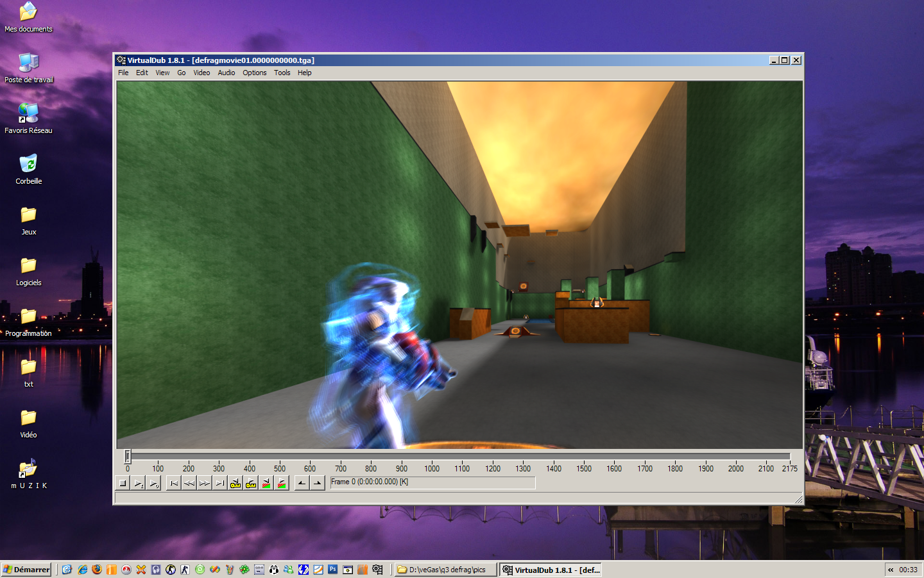Click the timeline at frame 1000 mark

click(x=432, y=468)
